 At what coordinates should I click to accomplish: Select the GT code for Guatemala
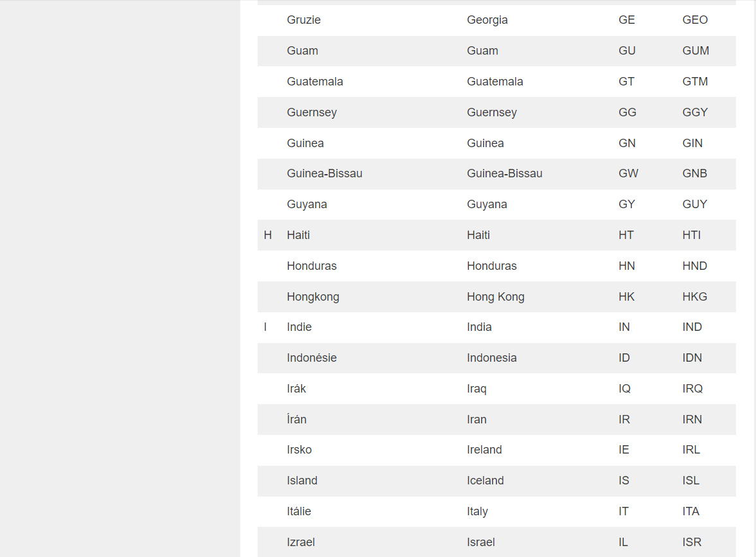tap(626, 82)
